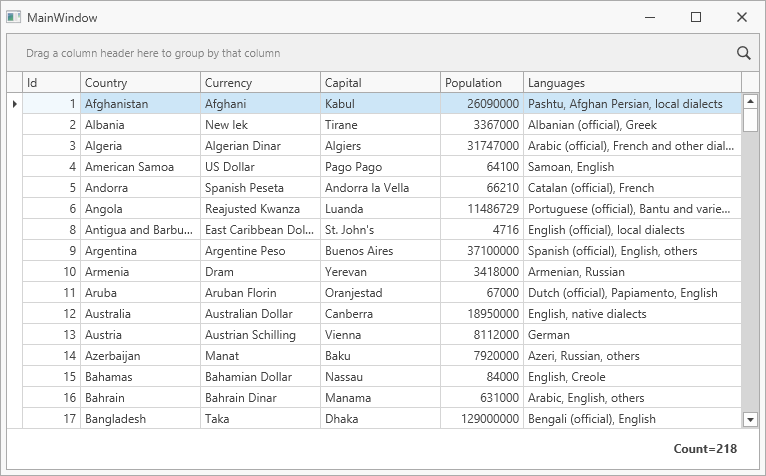Click the MainWindow application icon

coord(13,18)
